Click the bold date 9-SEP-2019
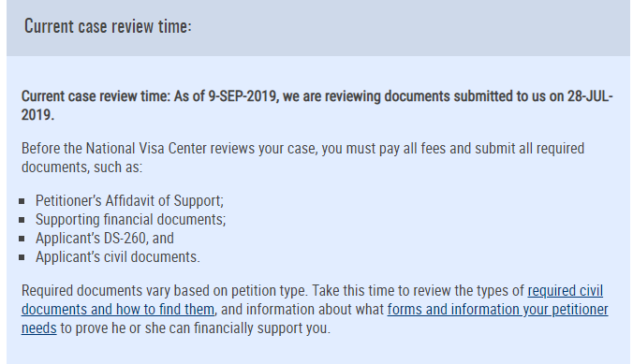633x364 pixels. (x=243, y=96)
